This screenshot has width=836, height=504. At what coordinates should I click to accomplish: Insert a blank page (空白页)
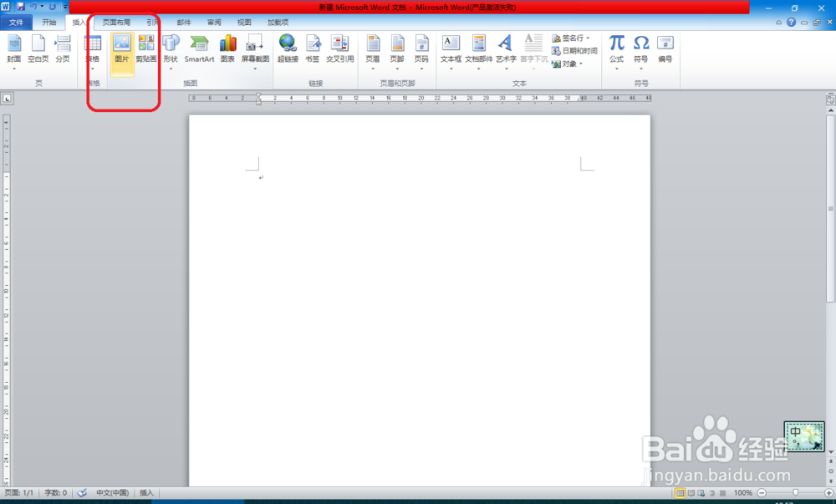[38, 51]
